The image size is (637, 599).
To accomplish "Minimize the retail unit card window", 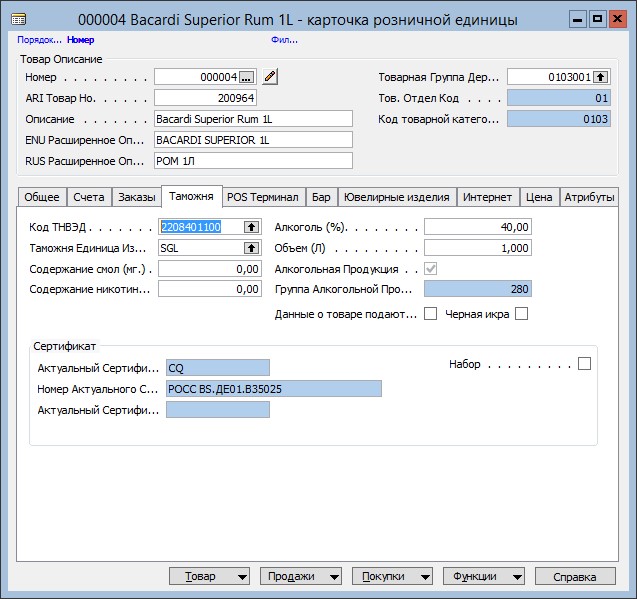I will pos(578,19).
